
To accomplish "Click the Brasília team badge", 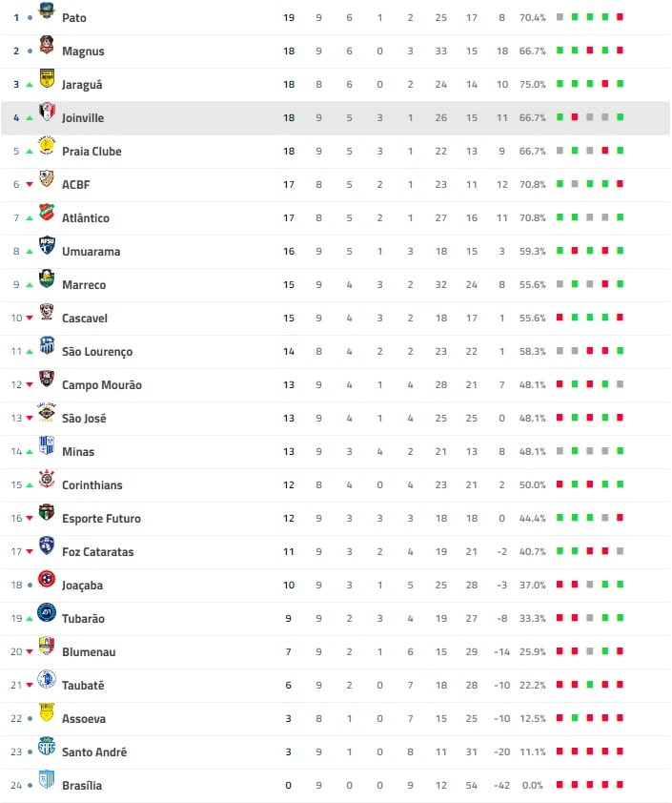I will pos(47,780).
